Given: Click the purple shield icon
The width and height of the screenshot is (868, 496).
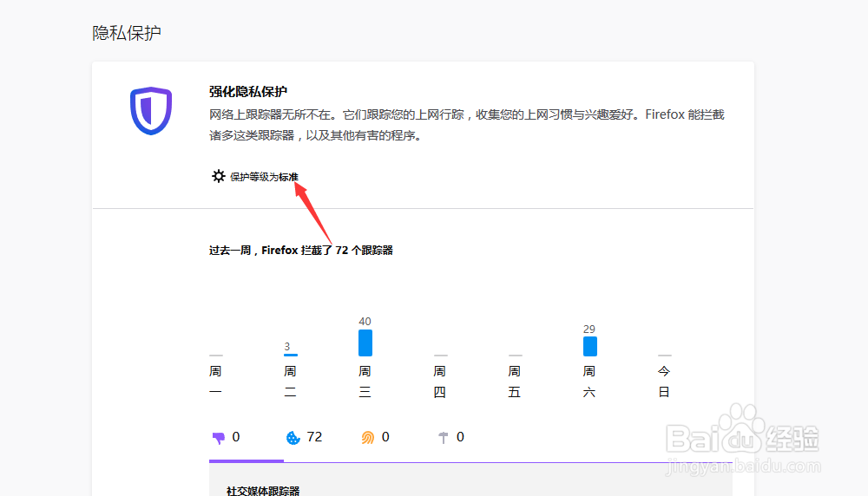Looking at the screenshot, I should [x=151, y=111].
